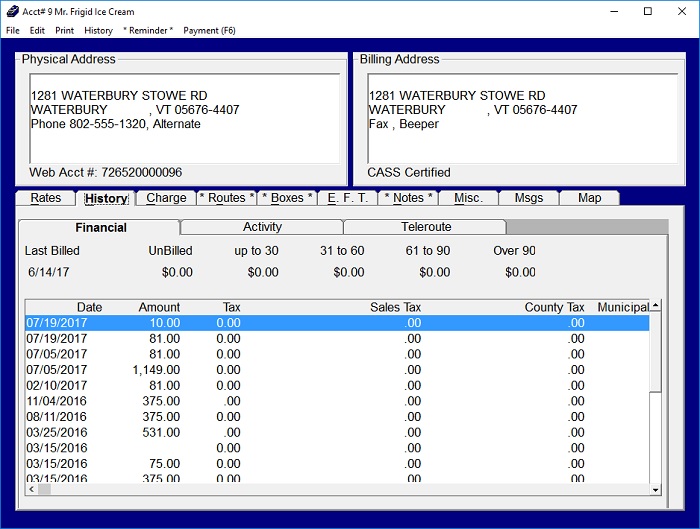Click the Reminder menu item

point(148,31)
